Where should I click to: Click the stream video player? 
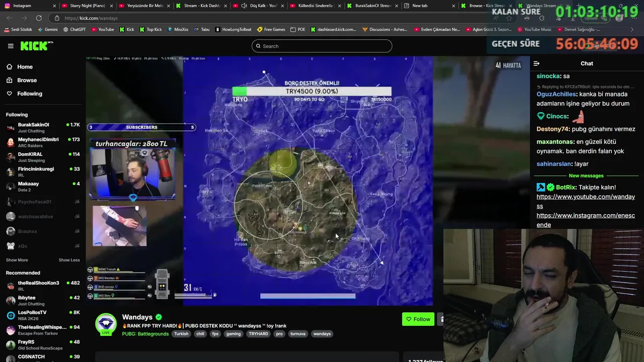tap(307, 181)
